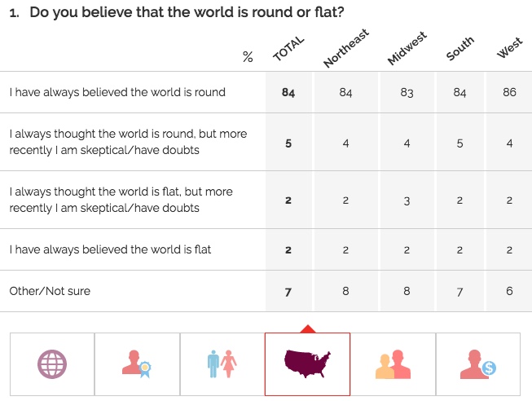
Task: Select the 'I have always believed the world is flat' row label
Action: click(110, 249)
